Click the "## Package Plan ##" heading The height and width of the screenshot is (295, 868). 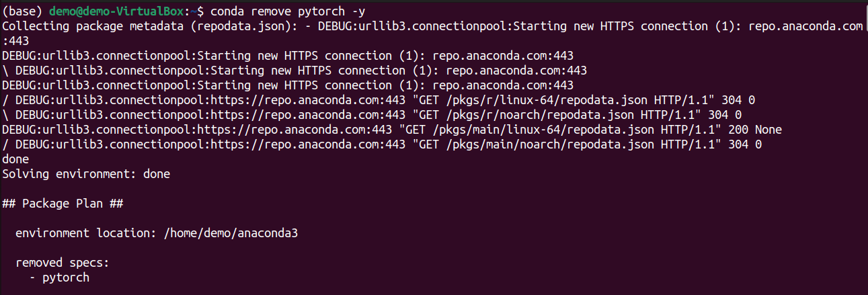(x=62, y=204)
